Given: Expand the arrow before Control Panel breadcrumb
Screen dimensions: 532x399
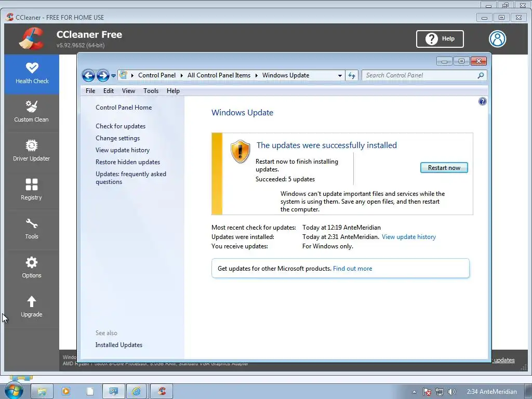Looking at the screenshot, I should (x=132, y=75).
